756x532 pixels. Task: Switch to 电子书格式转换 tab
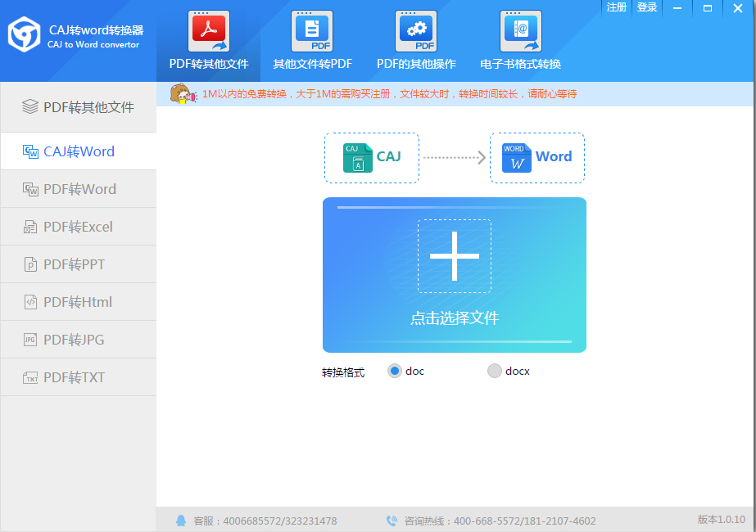click(519, 39)
